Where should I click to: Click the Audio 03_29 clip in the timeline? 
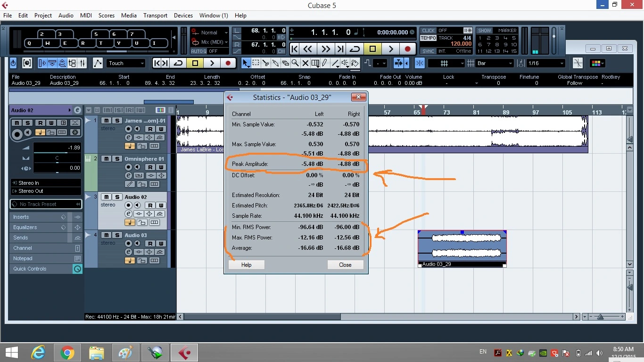(462, 248)
